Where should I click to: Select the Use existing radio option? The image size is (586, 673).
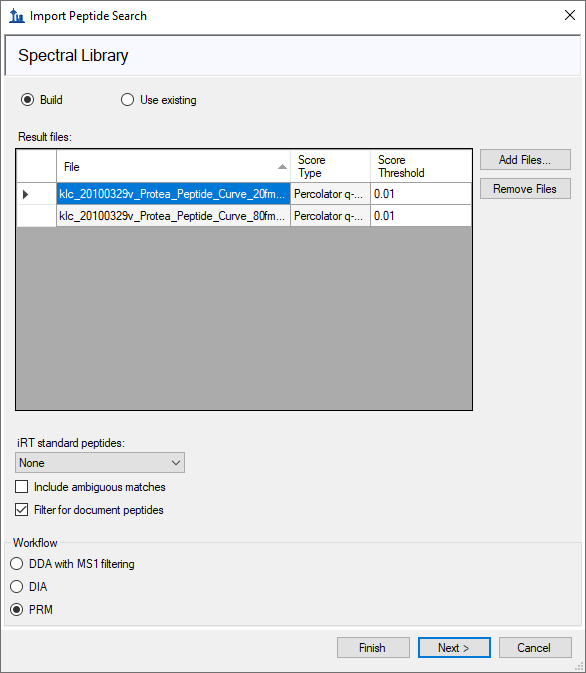point(127,100)
